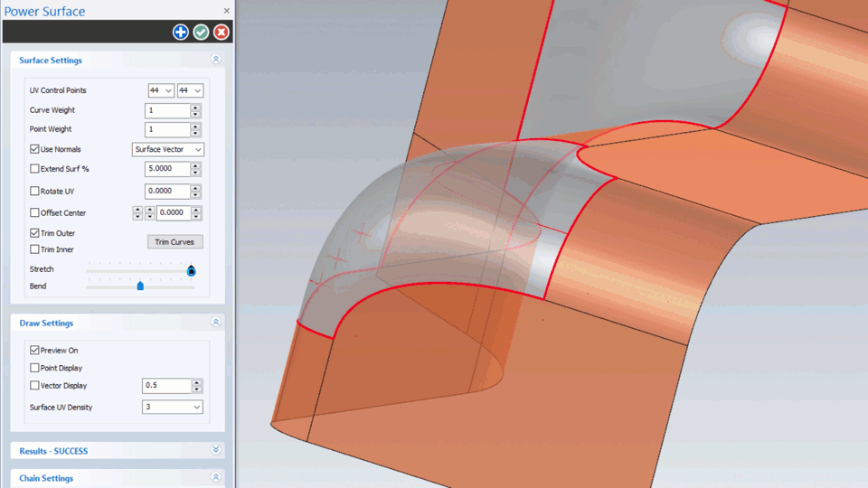Collapse the Chain Settings section
The image size is (868, 488).
[215, 478]
